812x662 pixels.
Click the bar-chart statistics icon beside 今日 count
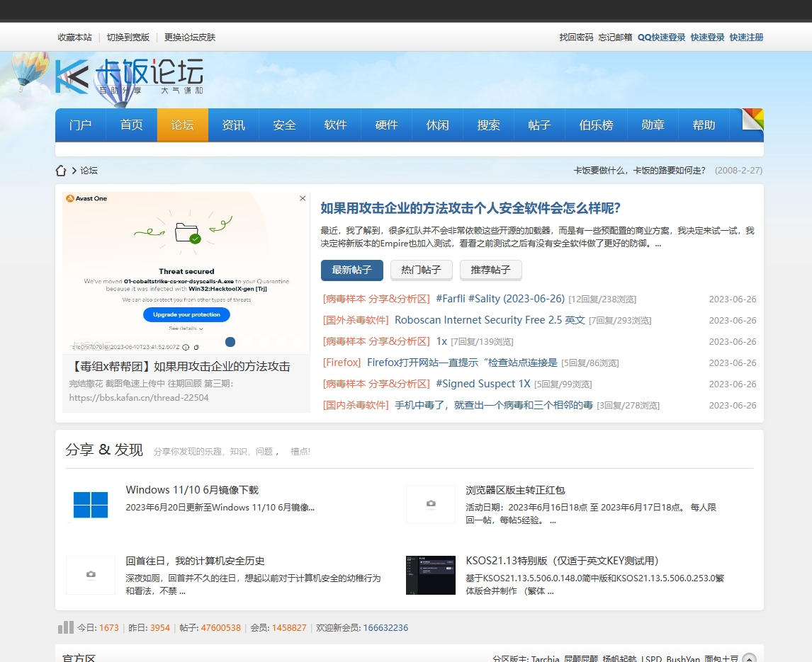pyautogui.click(x=65, y=627)
